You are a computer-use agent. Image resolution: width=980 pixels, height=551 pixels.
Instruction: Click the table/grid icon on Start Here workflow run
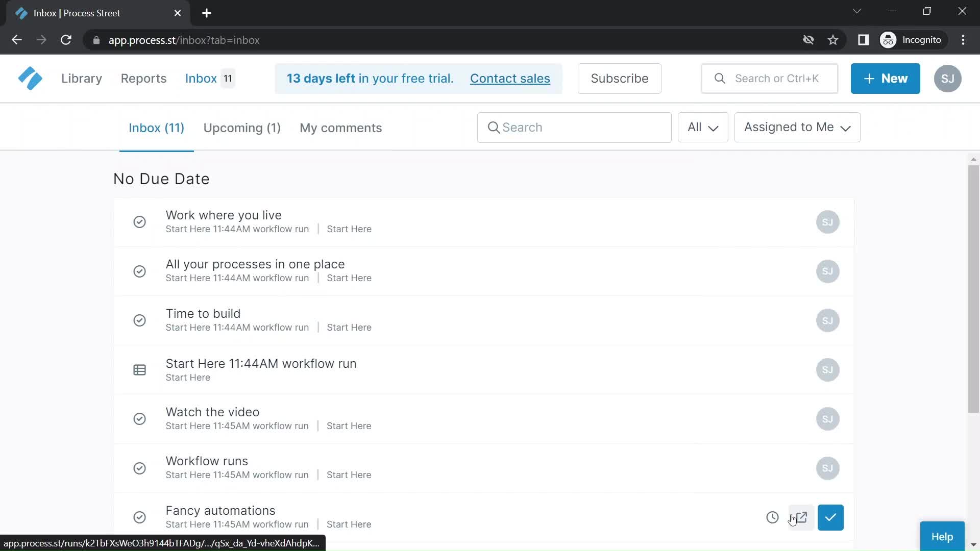click(x=139, y=369)
